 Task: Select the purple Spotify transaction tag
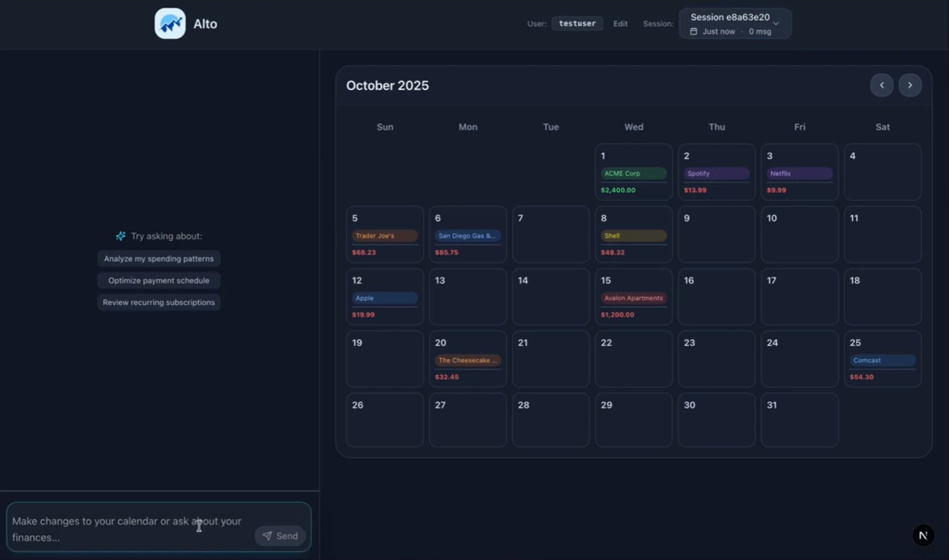(716, 173)
